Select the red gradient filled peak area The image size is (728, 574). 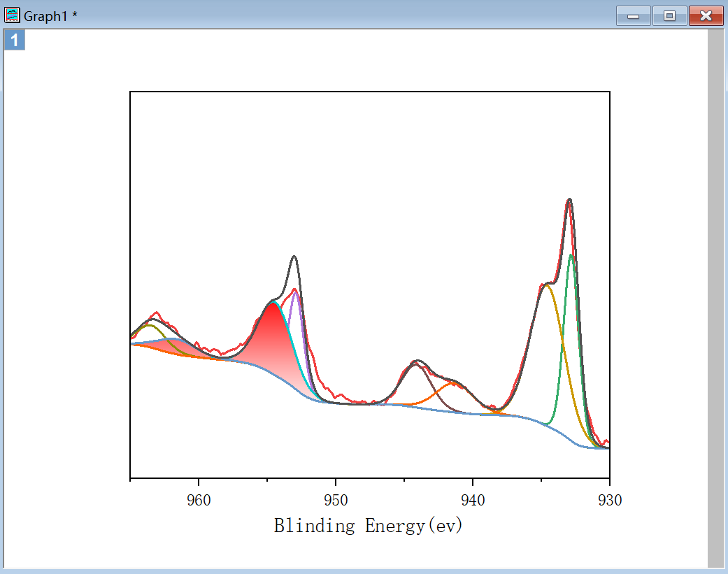tap(273, 339)
